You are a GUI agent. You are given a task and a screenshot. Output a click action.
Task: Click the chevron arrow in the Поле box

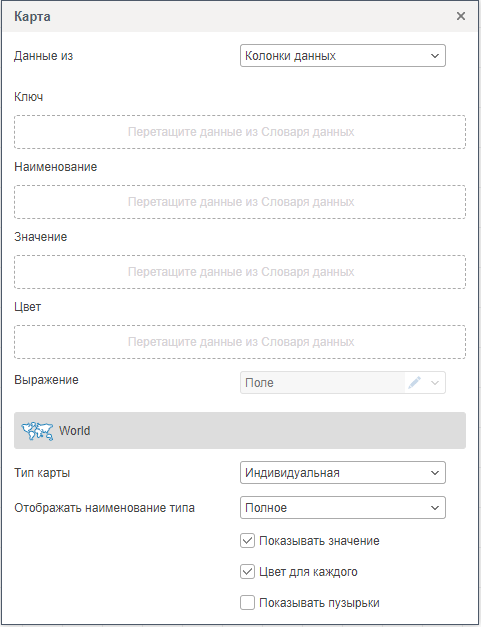(x=435, y=383)
